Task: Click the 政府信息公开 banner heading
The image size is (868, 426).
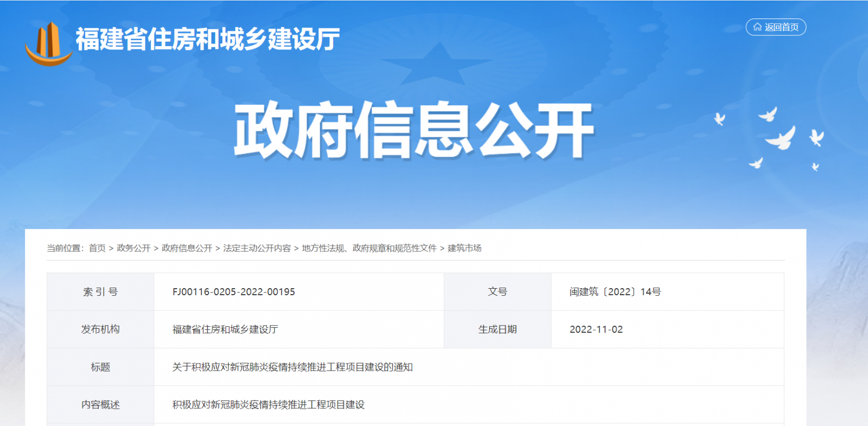Action: [x=414, y=130]
